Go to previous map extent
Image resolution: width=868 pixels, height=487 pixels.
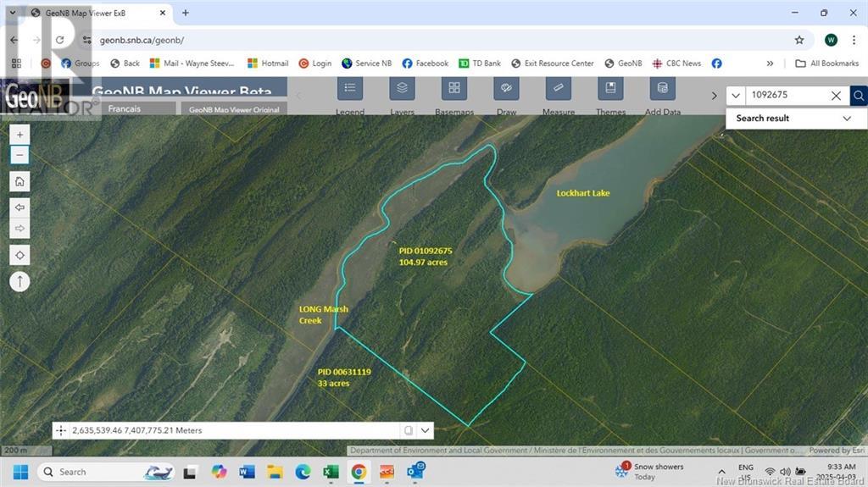click(19, 207)
